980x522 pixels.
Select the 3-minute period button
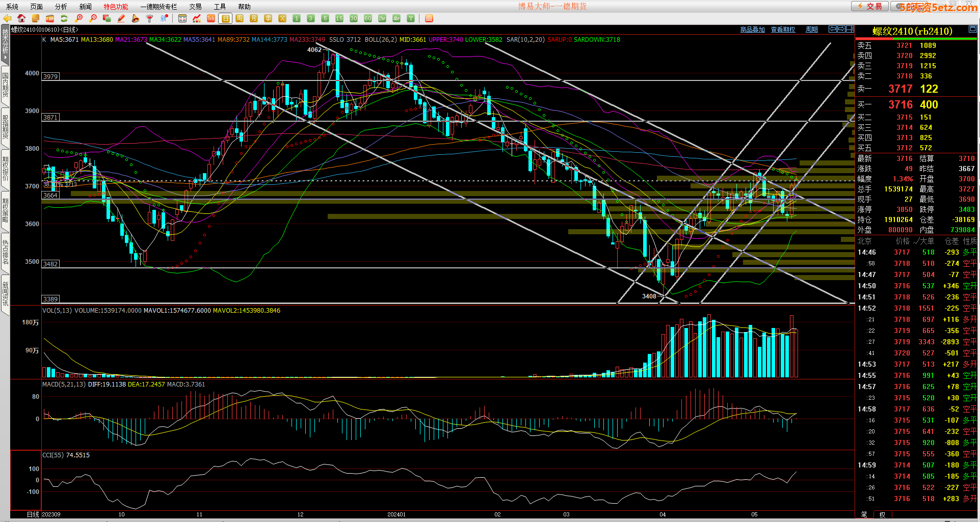pos(311,18)
